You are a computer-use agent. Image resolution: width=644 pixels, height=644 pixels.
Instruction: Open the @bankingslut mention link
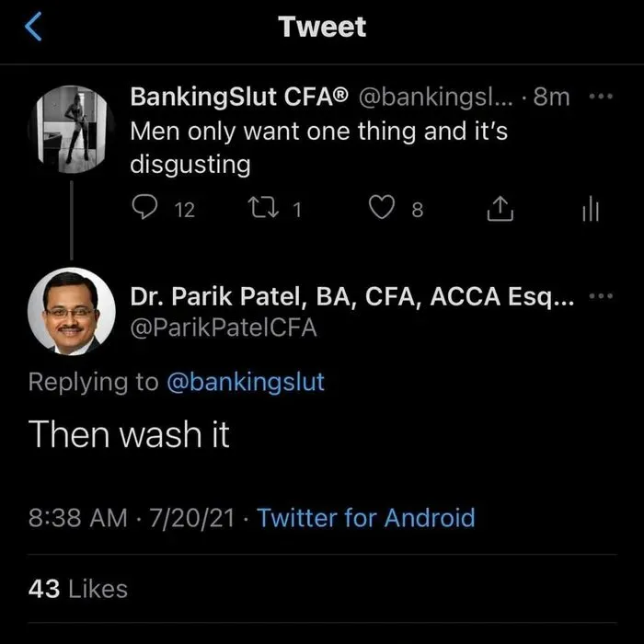click(246, 382)
